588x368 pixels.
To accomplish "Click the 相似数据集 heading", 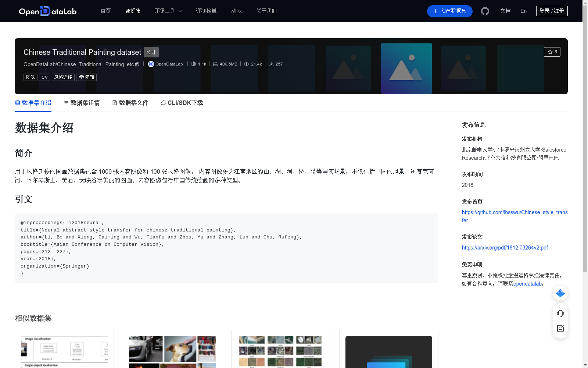I will pos(33,318).
